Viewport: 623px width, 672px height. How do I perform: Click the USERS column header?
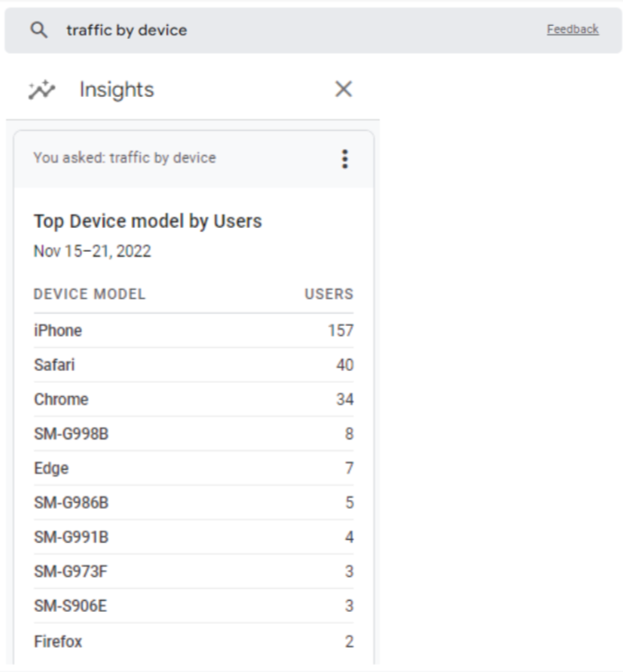point(329,294)
